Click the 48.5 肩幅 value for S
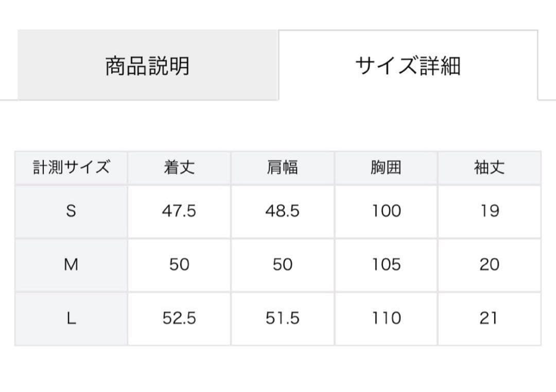The height and width of the screenshot is (392, 556). pyautogui.click(x=283, y=211)
